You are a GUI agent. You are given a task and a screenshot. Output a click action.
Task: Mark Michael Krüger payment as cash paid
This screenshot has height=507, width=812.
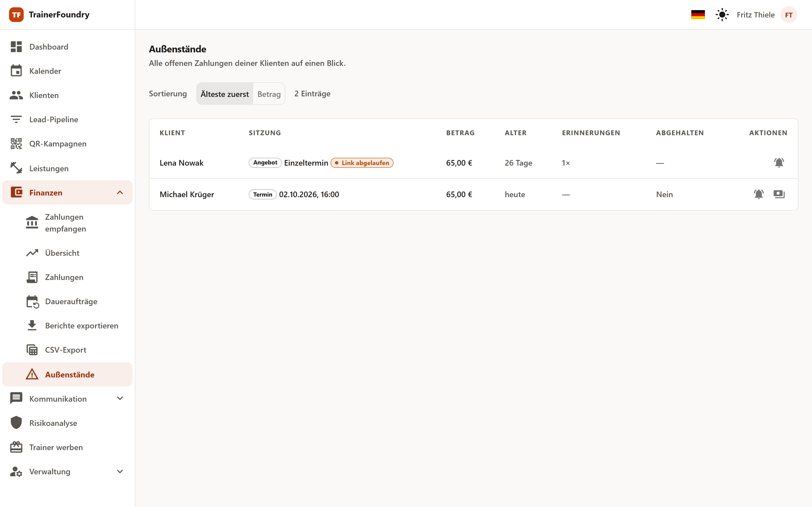779,194
